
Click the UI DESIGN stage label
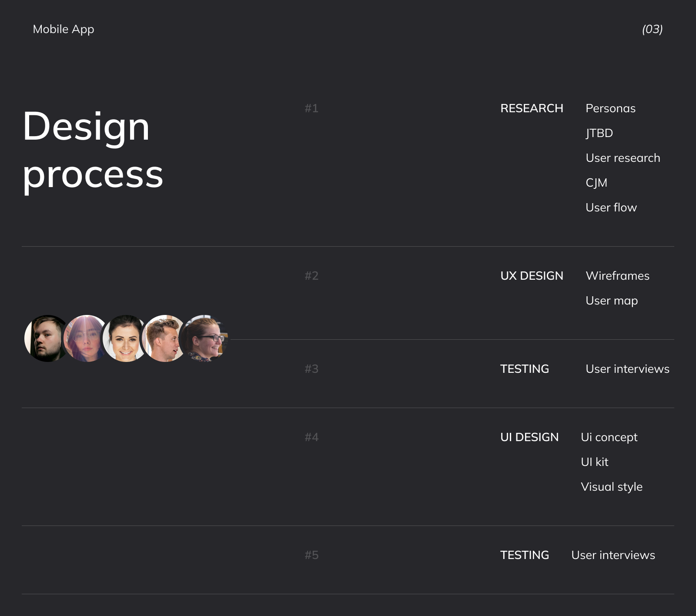tap(529, 437)
